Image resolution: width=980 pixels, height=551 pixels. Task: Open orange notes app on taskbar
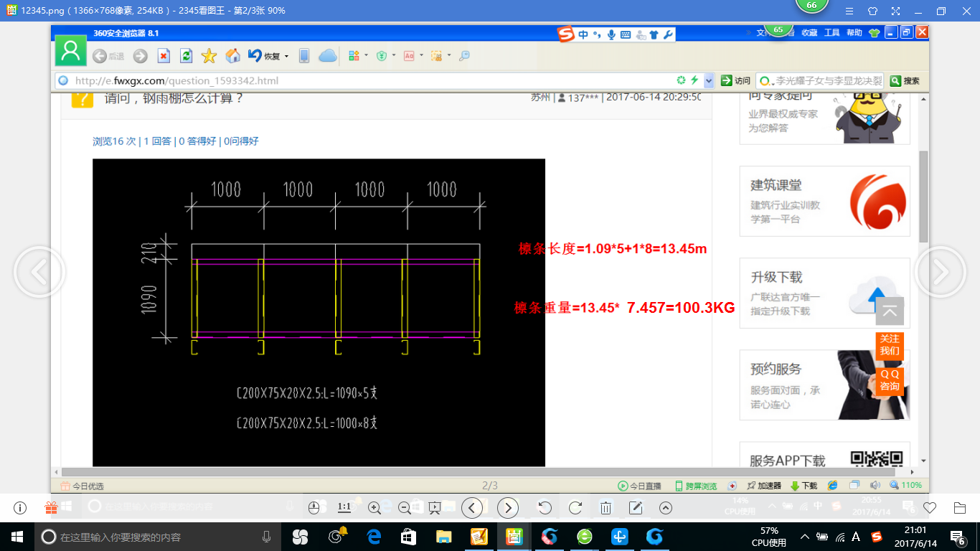coord(479,537)
